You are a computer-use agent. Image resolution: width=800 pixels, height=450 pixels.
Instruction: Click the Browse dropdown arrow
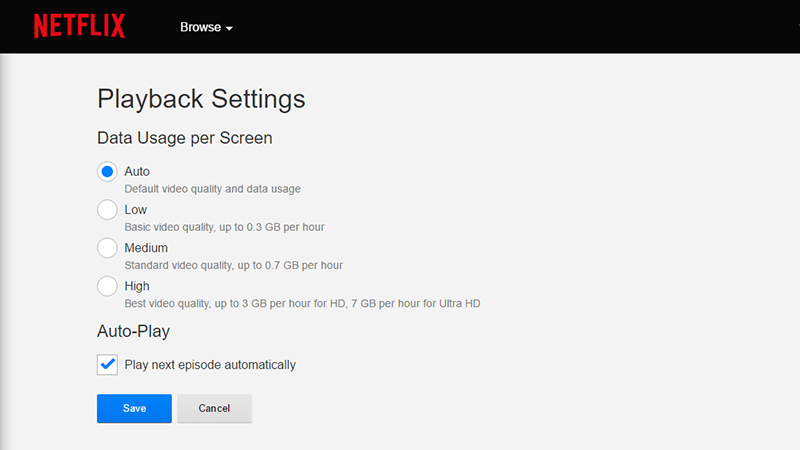pyautogui.click(x=229, y=29)
